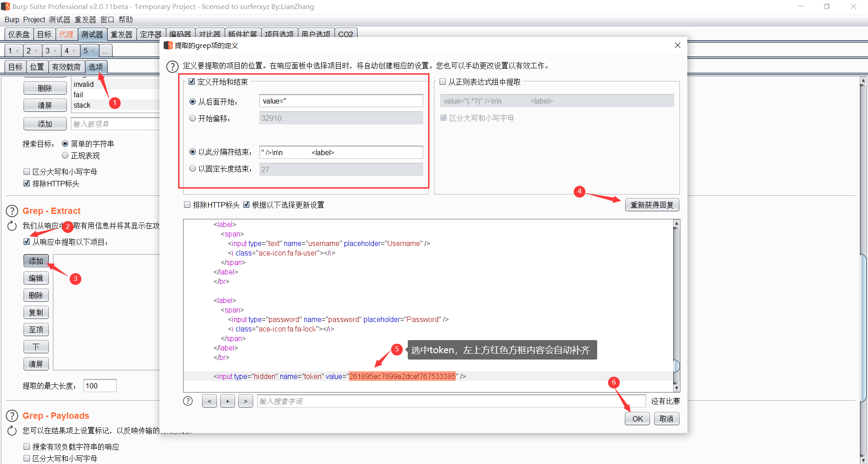868x464 pixels.
Task: Select 'stack' entry in Grep Match list
Action: click(x=82, y=105)
